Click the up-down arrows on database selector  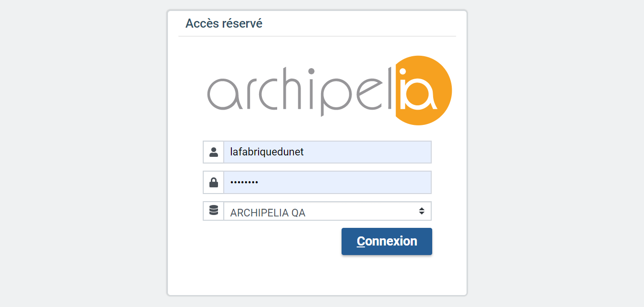point(422,211)
